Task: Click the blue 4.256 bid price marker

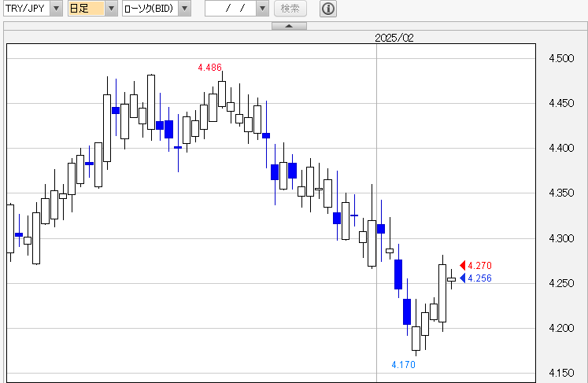Action: click(475, 278)
